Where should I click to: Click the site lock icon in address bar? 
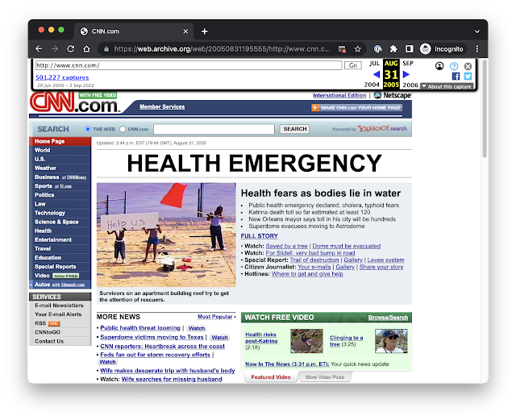[106, 49]
